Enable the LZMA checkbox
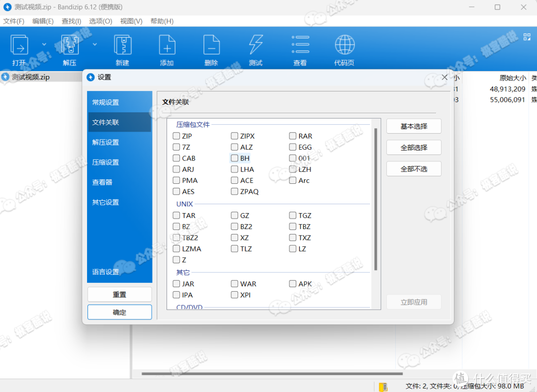 (176, 249)
